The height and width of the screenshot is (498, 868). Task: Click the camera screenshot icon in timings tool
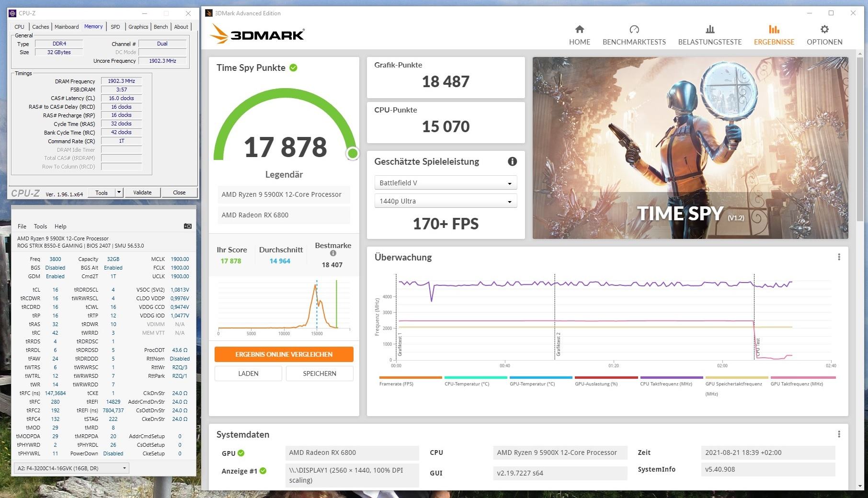pos(187,226)
